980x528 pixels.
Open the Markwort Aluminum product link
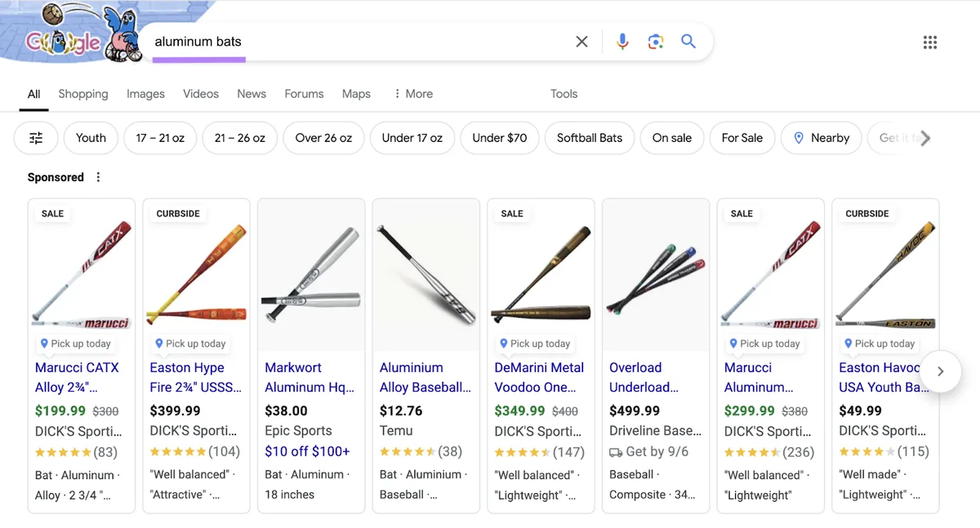point(310,377)
